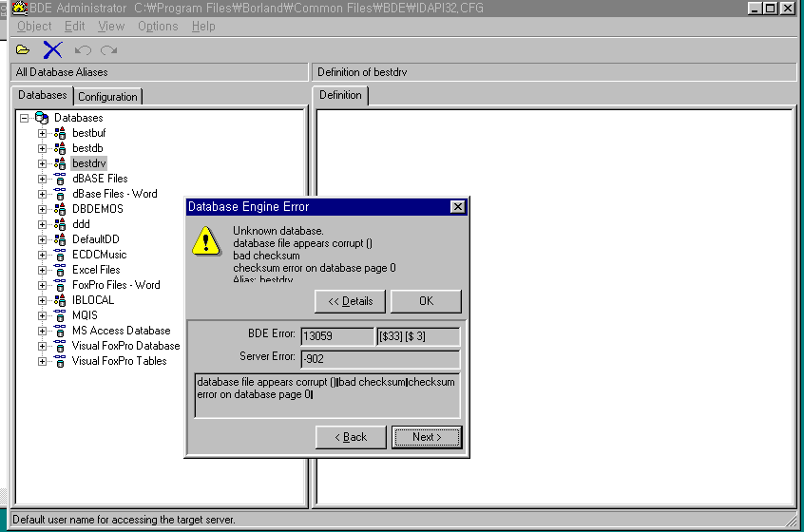This screenshot has width=804, height=532.
Task: Click the DefaultDD alias icon
Action: pos(60,239)
